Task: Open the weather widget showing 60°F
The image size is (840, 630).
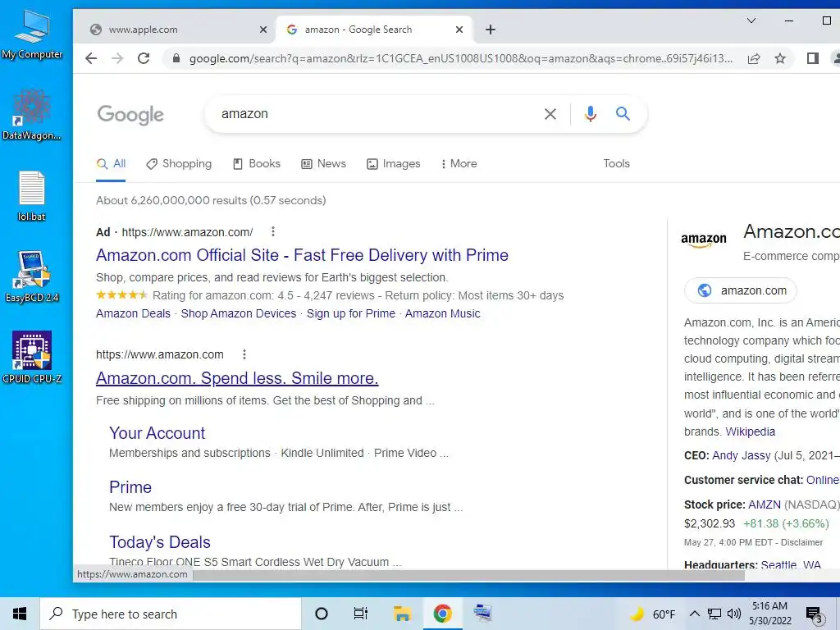Action: click(652, 614)
